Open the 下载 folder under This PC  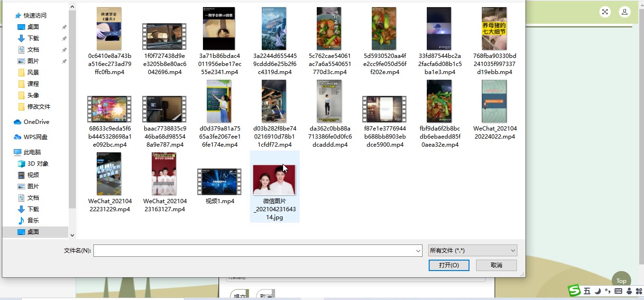pyautogui.click(x=28, y=209)
